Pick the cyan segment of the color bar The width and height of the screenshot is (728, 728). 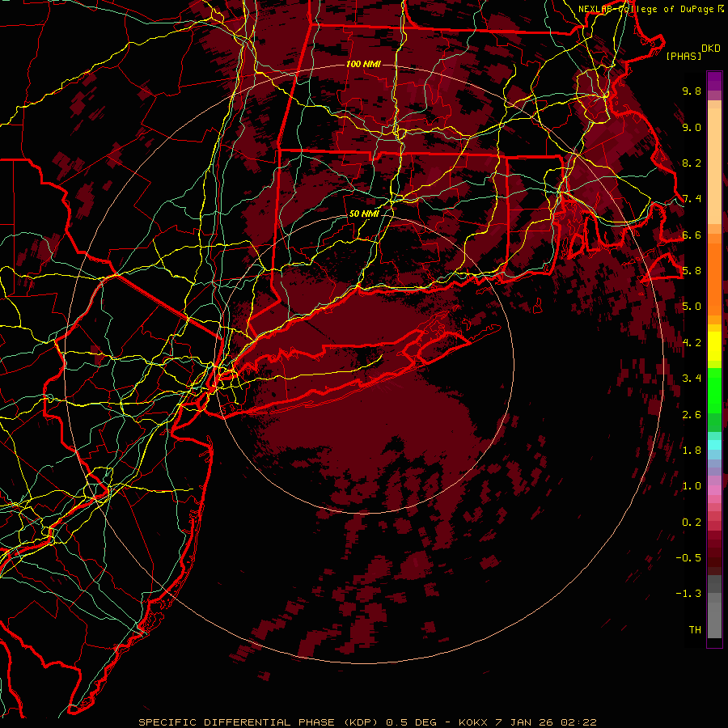click(x=714, y=445)
